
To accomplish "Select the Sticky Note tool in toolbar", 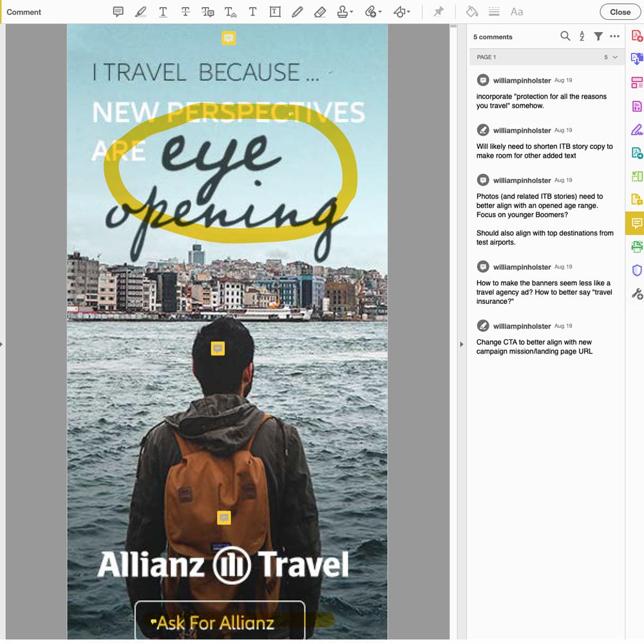I will pyautogui.click(x=118, y=12).
